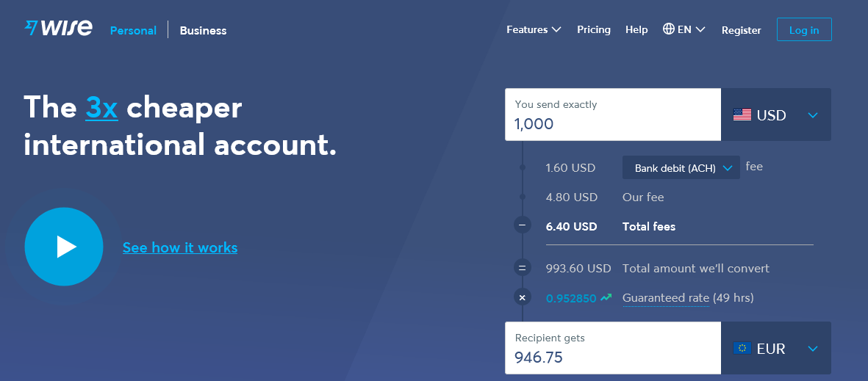This screenshot has height=381, width=868.
Task: Click the EU flag icon
Action: coord(742,349)
